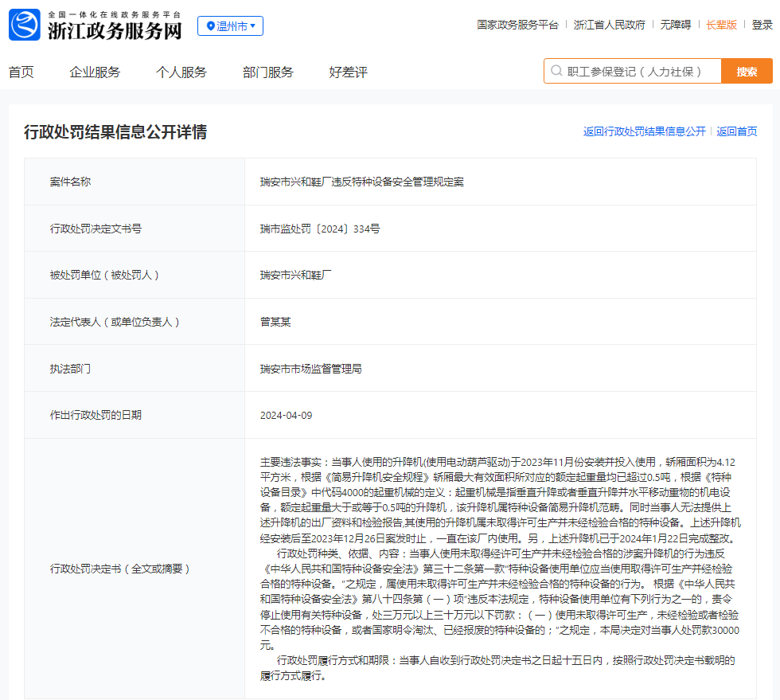
Task: Click the 登录 login link
Action: [762, 25]
